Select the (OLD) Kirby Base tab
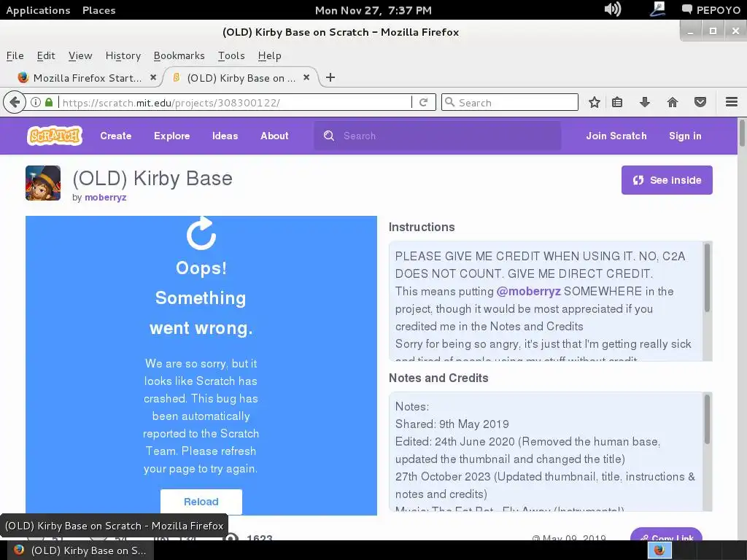Viewport: 747px width, 560px height. click(241, 77)
